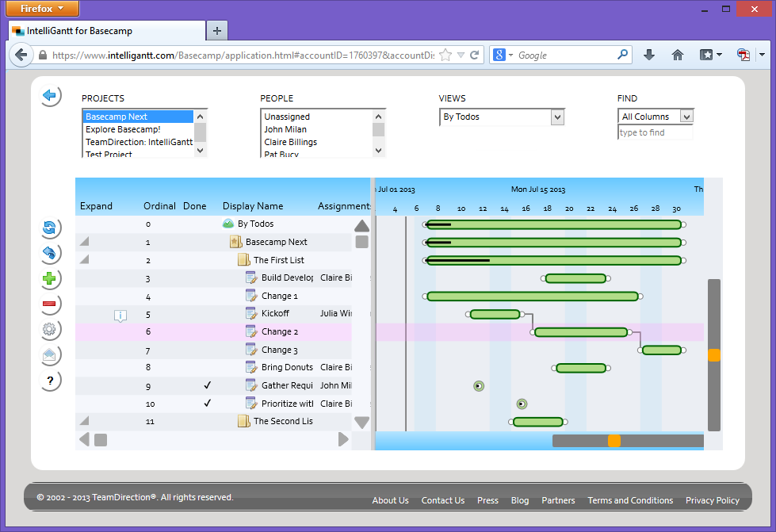
Task: Click the undo arrow icon in left sidebar
Action: (49, 253)
